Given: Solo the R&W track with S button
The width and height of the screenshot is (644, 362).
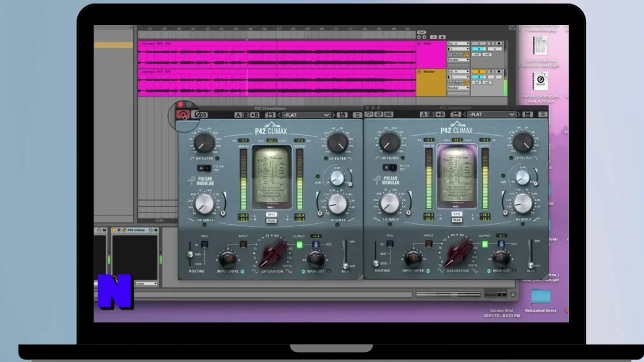Looking at the screenshot, I should 491,43.
